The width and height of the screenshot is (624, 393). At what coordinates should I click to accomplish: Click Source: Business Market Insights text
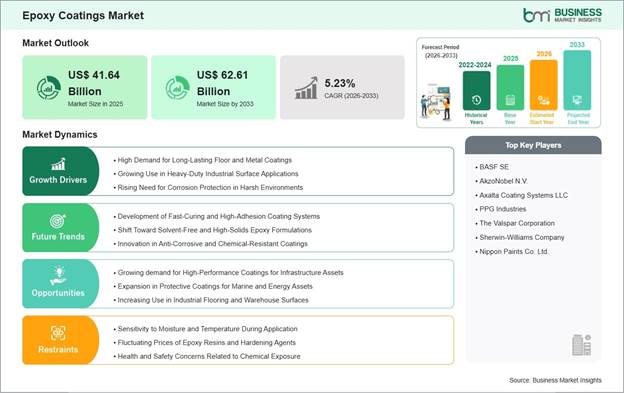pos(556,380)
